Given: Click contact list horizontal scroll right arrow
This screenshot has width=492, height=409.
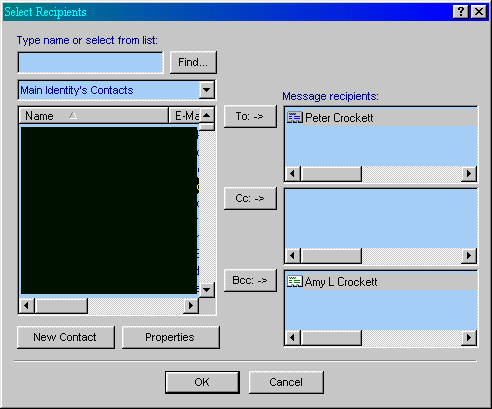Looking at the screenshot, I should point(191,305).
